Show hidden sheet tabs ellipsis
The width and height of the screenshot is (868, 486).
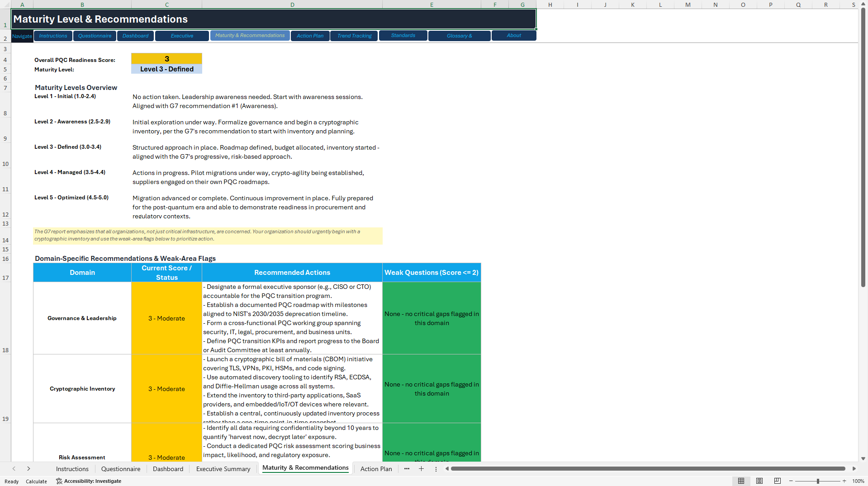[407, 469]
